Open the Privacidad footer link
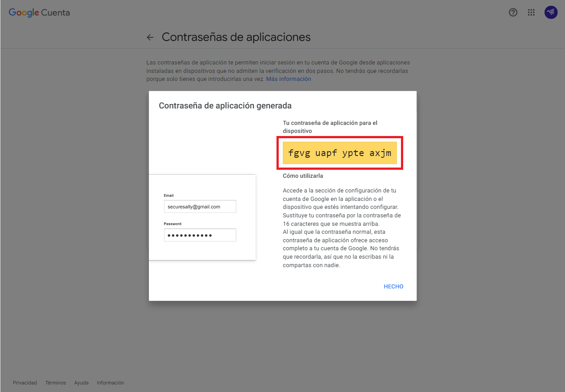 point(25,383)
